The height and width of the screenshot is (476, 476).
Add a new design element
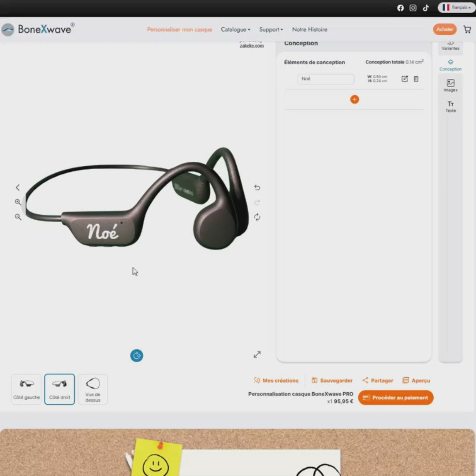[354, 100]
